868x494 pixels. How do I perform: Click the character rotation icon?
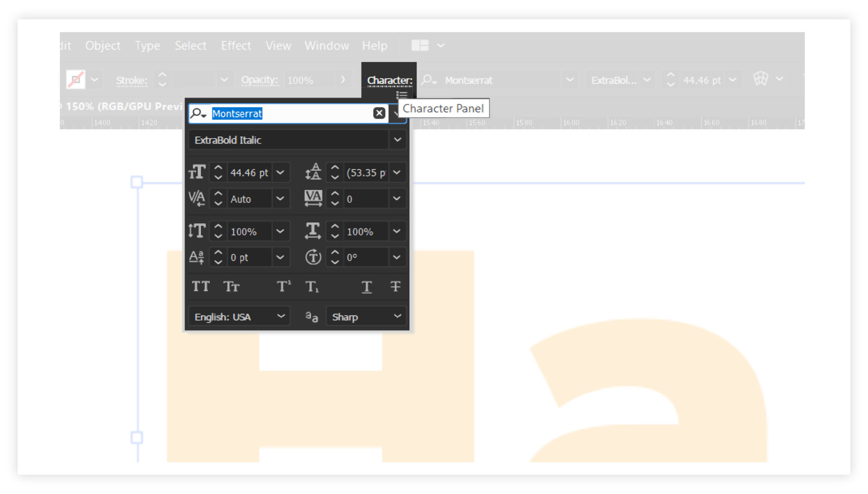coord(313,257)
